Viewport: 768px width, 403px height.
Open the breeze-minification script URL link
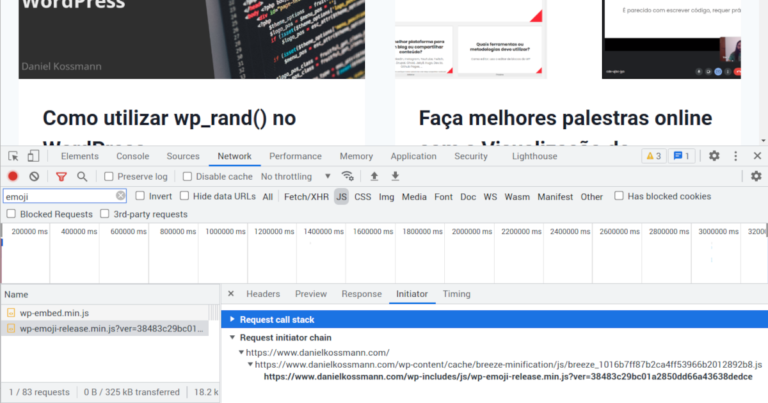click(508, 365)
